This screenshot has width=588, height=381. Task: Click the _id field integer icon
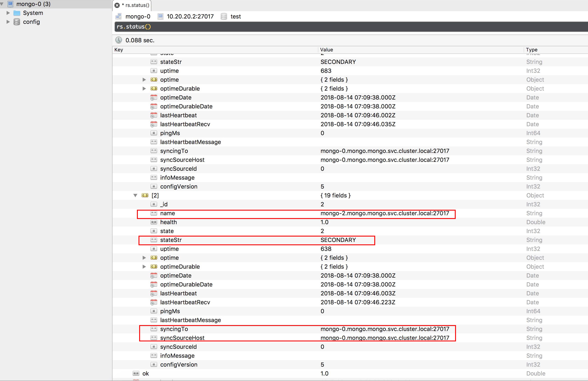[154, 204]
